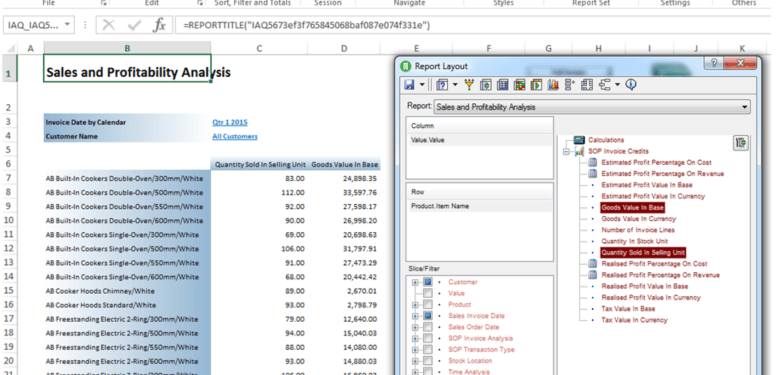Click the Report Layout help question button
This screenshot has height=375, width=776.
(x=714, y=63)
